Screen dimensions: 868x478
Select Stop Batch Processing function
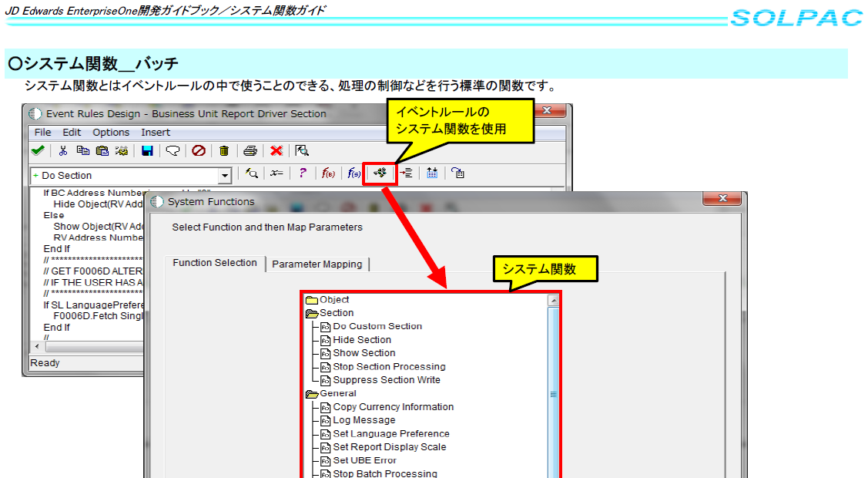pos(385,473)
